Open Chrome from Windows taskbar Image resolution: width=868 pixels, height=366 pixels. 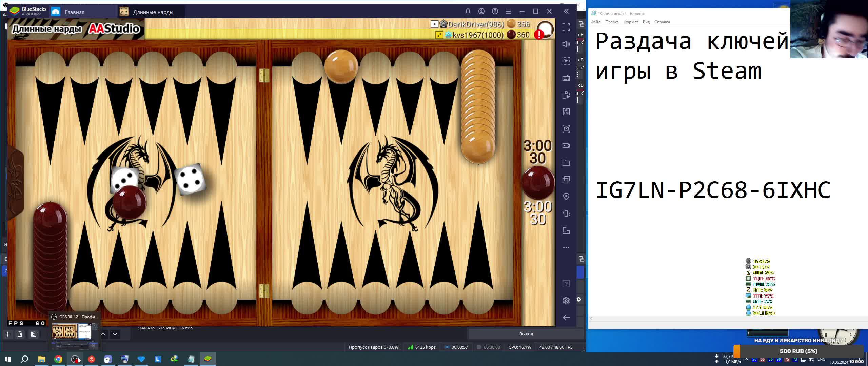[58, 359]
